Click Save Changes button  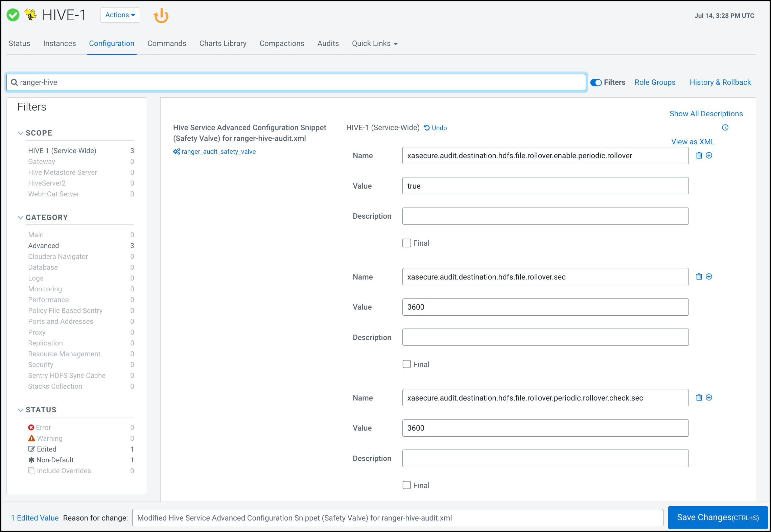(717, 517)
